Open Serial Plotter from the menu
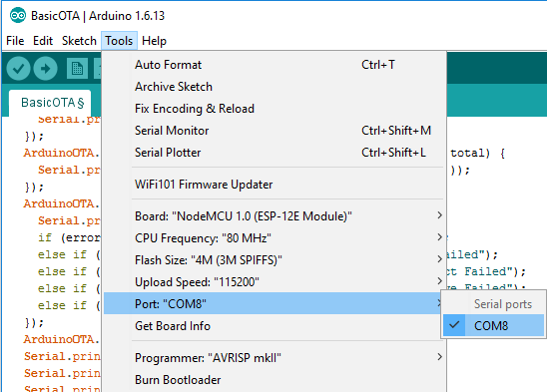 tap(274, 153)
